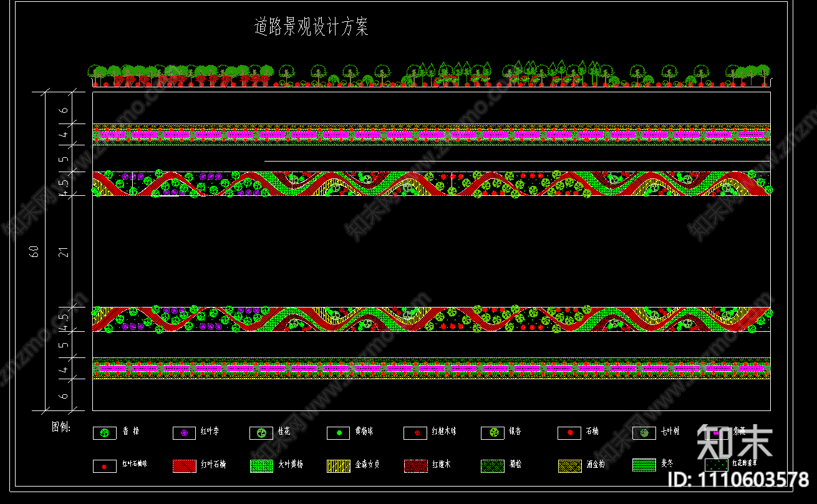This screenshot has width=817, height=504.
Task: Select the 60 total width dimension
Action: (35, 251)
